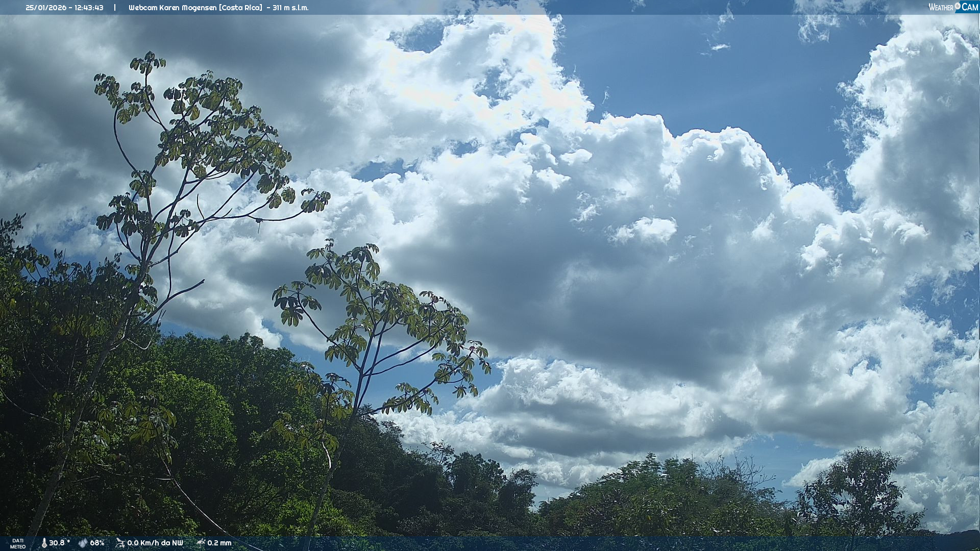Click the date 25/01/2026

pyautogui.click(x=46, y=8)
